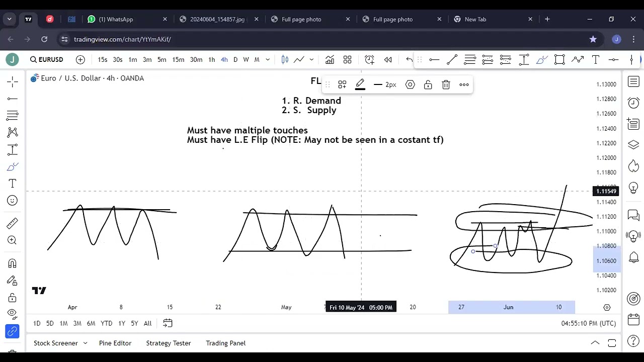Open the Watchlist panel in right sidebar
Image resolution: width=644 pixels, height=362 pixels.
(x=633, y=81)
